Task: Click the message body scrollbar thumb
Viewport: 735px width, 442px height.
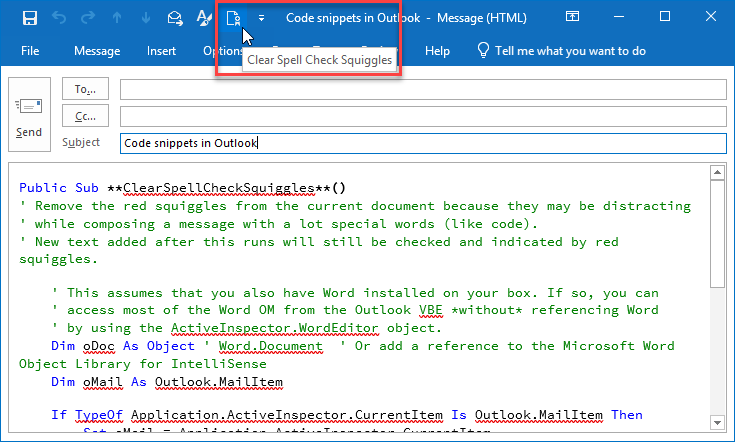Action: click(717, 233)
